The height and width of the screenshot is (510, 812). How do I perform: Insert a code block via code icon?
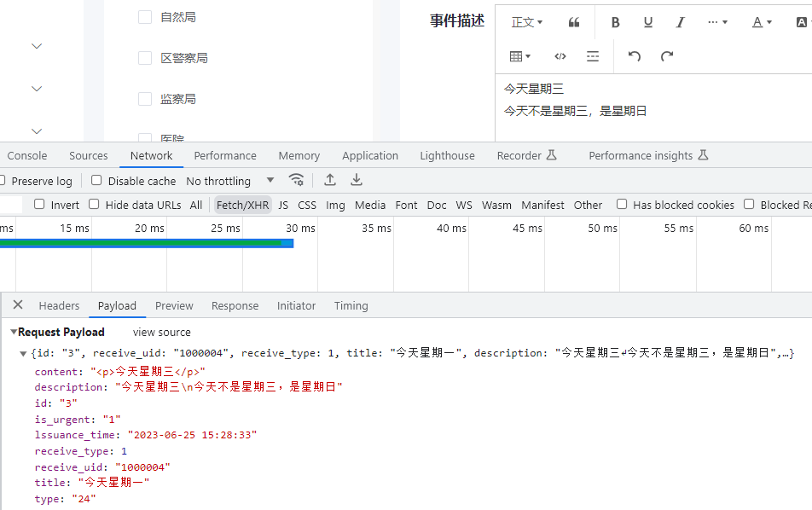click(560, 56)
